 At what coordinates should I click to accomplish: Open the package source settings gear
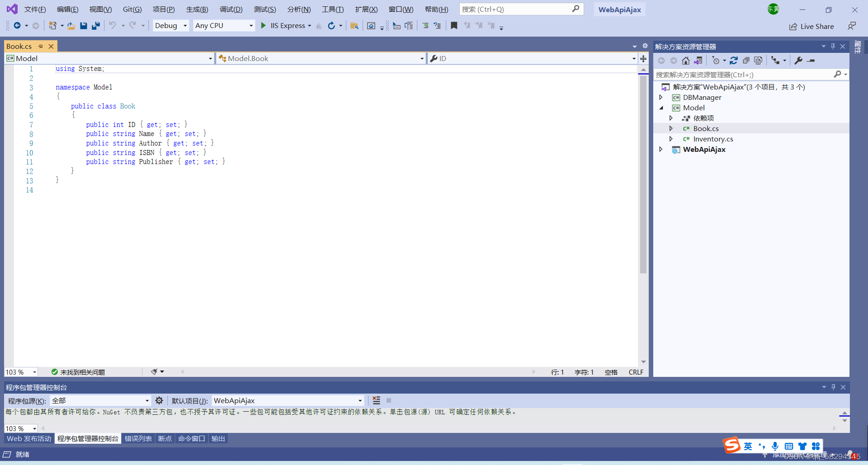pyautogui.click(x=159, y=400)
